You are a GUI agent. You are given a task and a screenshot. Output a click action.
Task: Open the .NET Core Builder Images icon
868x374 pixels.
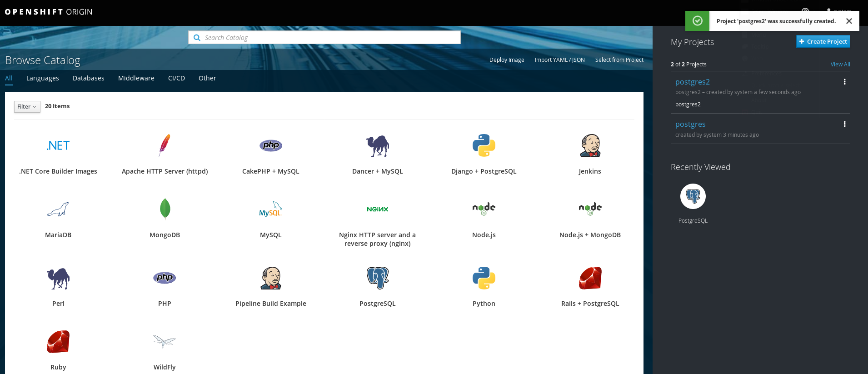58,145
